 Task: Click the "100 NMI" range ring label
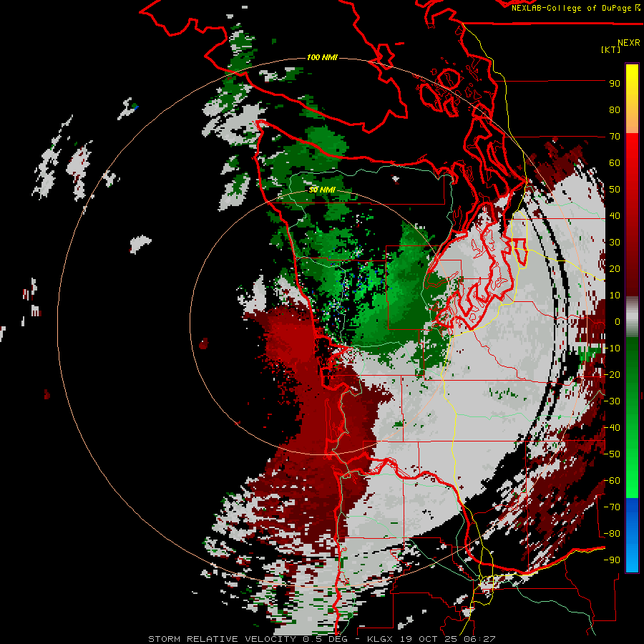322,57
